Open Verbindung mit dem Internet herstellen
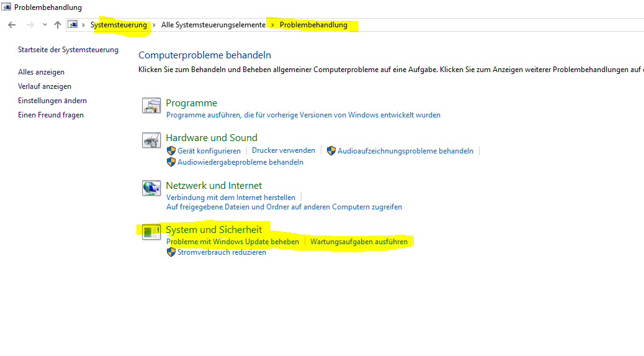Image resolution: width=644 pixels, height=356 pixels. [230, 198]
